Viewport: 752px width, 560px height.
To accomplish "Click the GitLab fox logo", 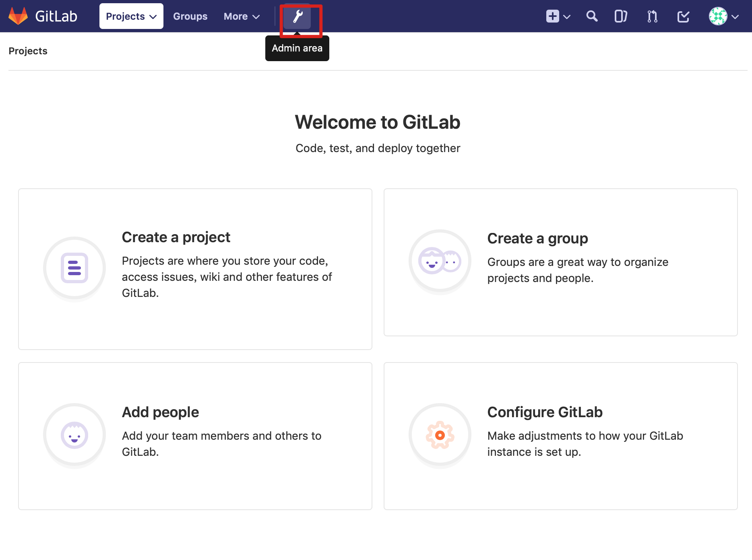I will click(x=18, y=16).
